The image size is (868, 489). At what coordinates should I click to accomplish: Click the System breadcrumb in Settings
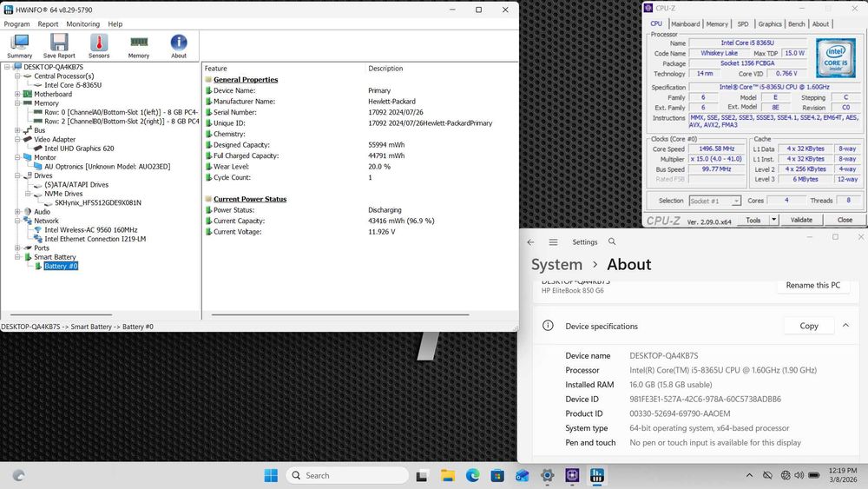pyautogui.click(x=556, y=265)
